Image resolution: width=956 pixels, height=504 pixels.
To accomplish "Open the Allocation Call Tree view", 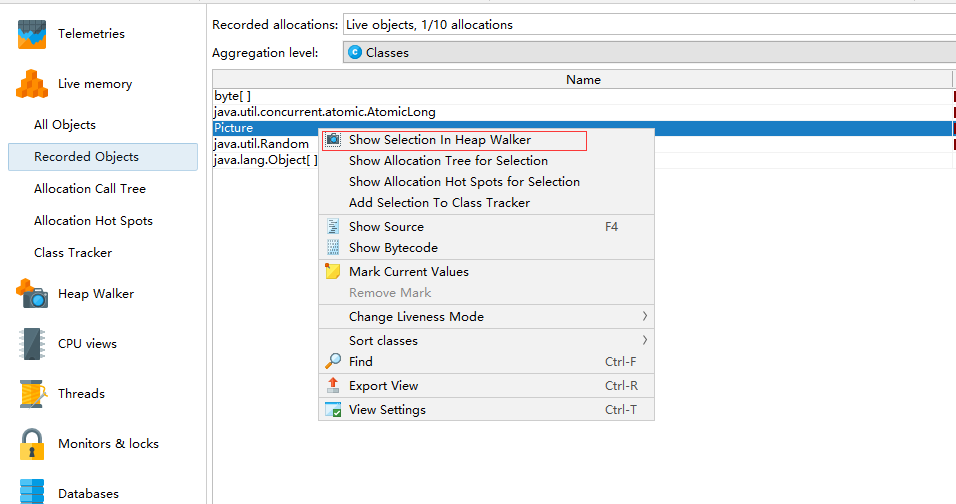I will (90, 189).
